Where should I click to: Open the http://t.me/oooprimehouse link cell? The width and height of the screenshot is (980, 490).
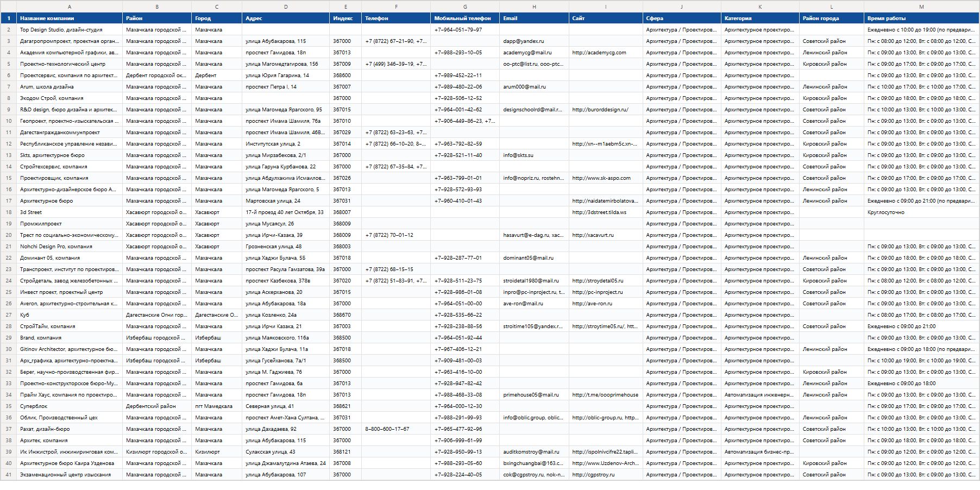pos(606,395)
